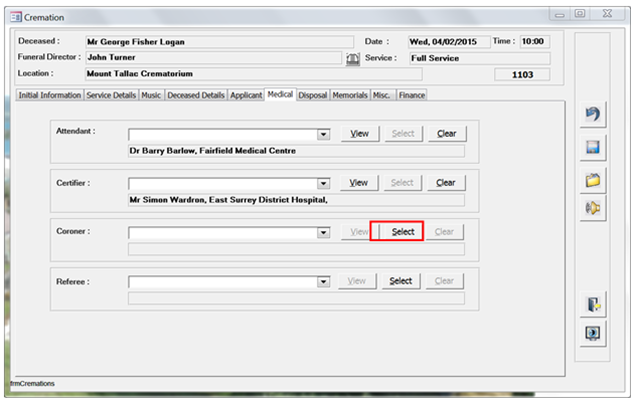The width and height of the screenshot is (631, 398).
Task: Click the Full Service field
Action: click(x=480, y=58)
